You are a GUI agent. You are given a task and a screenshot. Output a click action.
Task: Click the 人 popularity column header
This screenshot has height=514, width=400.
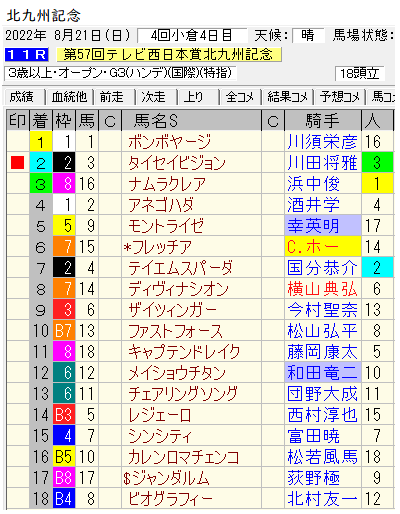(377, 121)
